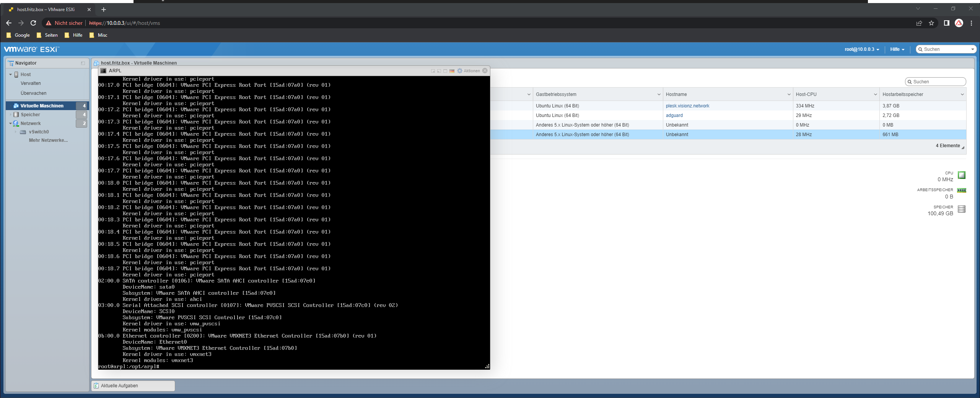Open the Hilfe menu in the top bar
Viewport: 980px width, 398px height.
(897, 49)
